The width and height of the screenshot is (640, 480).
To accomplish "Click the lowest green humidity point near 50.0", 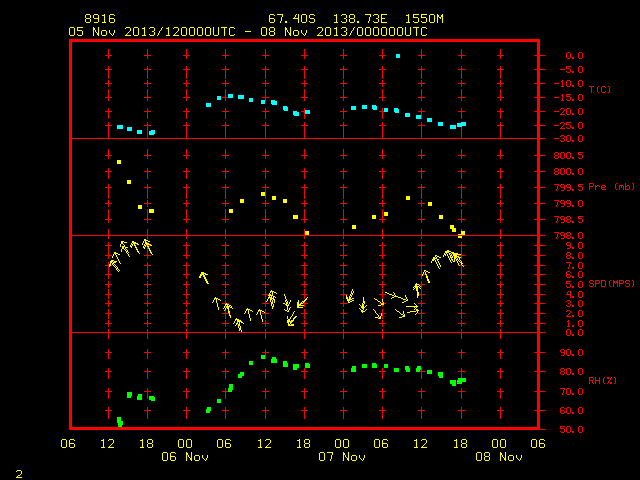I will 120,422.
